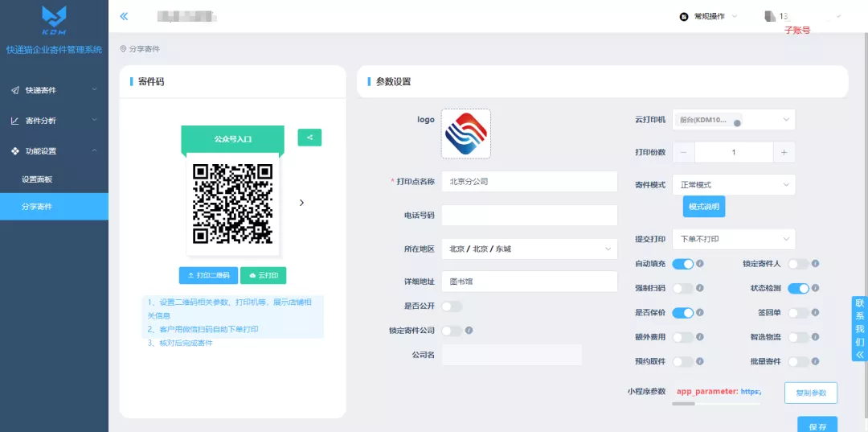
Task: Enable the 预约取件 switch
Action: tap(683, 361)
